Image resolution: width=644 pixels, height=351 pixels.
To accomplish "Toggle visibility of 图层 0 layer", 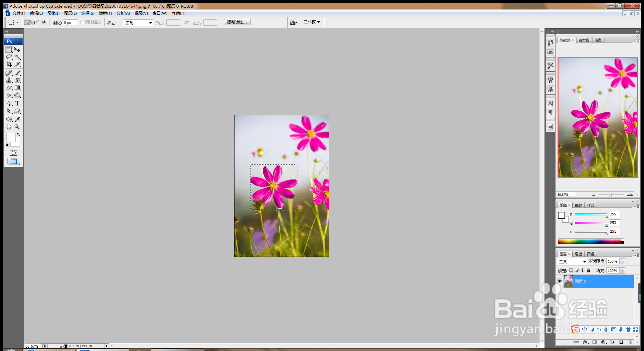I will 560,281.
